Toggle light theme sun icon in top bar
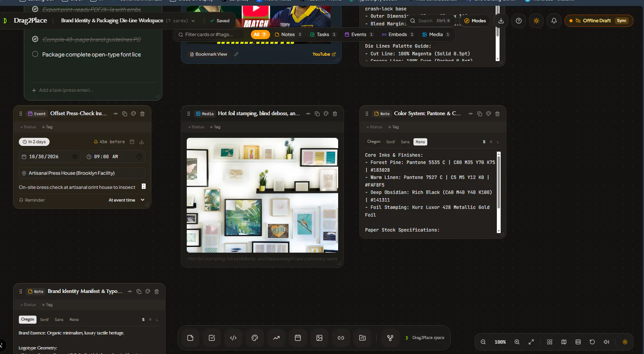644x354 pixels. pyautogui.click(x=536, y=21)
